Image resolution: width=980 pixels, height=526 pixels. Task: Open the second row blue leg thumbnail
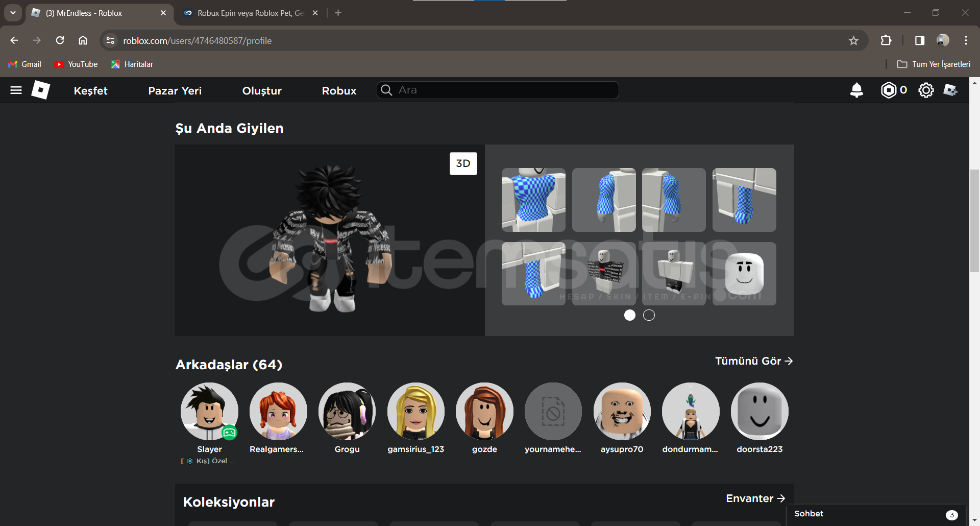point(533,274)
